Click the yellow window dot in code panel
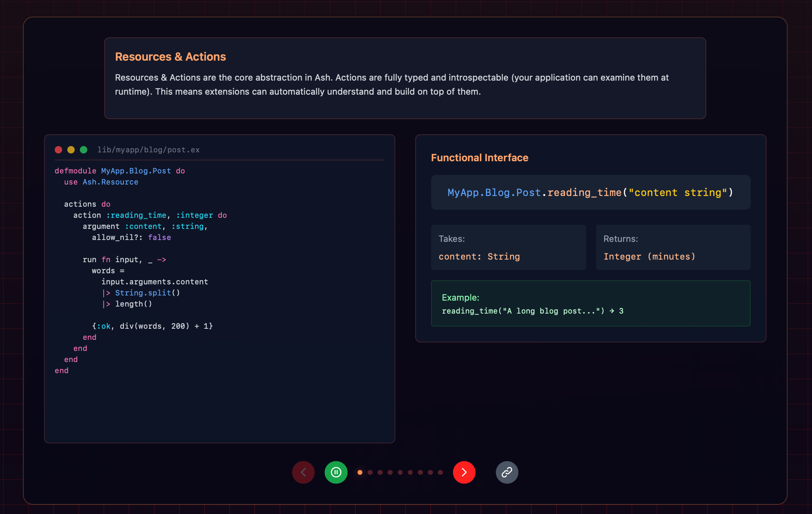Image resolution: width=812 pixels, height=514 pixels. pos(71,150)
